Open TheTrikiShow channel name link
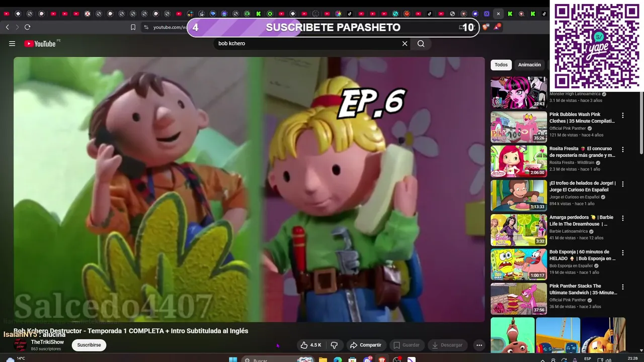644x362 pixels. pos(47,342)
